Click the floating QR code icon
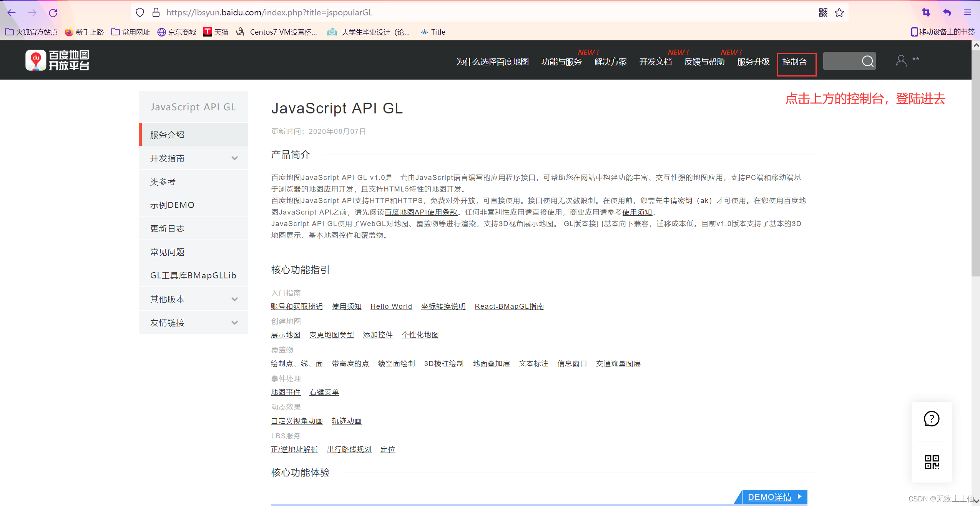The image size is (980, 506). 931,462
